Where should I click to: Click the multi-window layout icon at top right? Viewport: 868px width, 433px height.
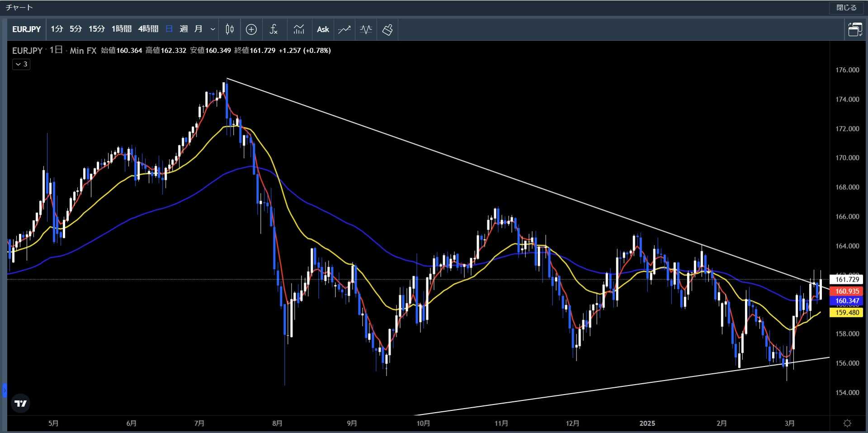click(x=855, y=29)
